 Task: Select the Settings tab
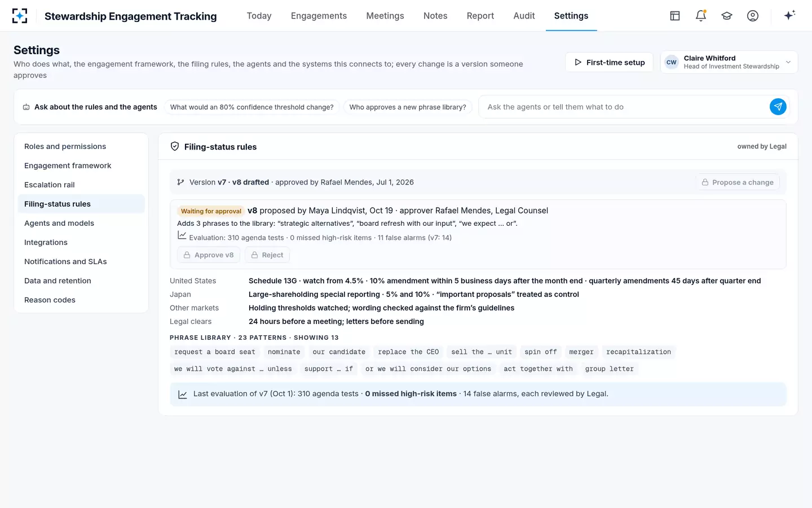pos(571,16)
